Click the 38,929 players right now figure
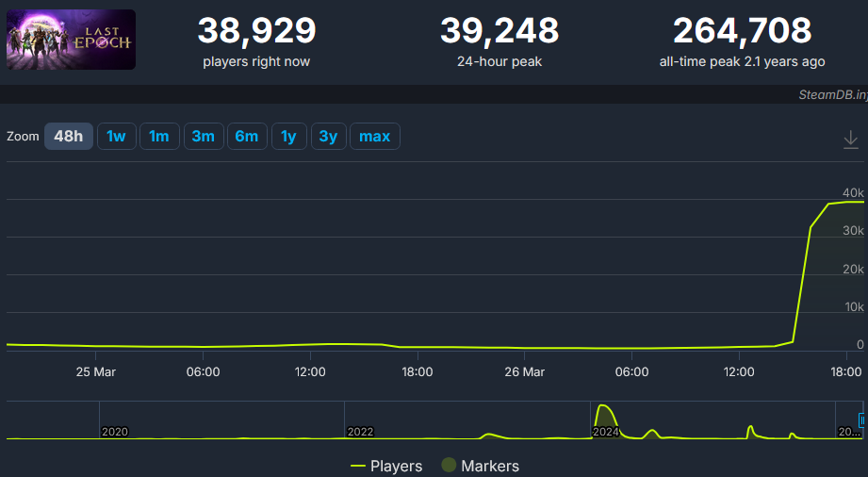This screenshot has height=477, width=868. pyautogui.click(x=257, y=30)
